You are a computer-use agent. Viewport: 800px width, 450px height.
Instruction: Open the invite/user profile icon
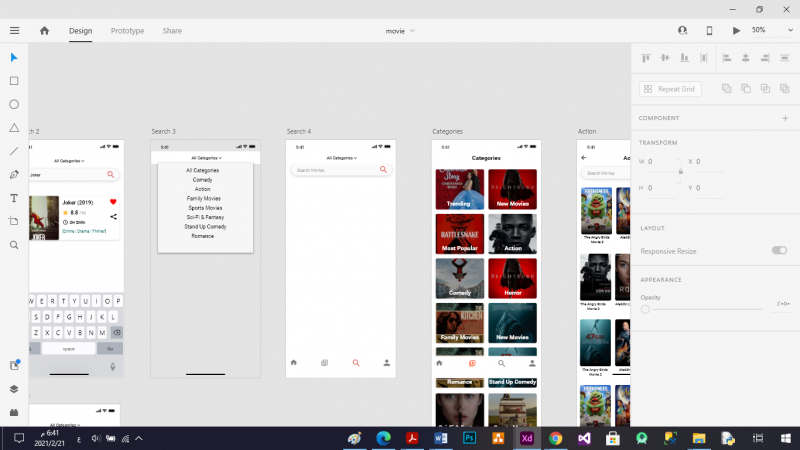683,31
